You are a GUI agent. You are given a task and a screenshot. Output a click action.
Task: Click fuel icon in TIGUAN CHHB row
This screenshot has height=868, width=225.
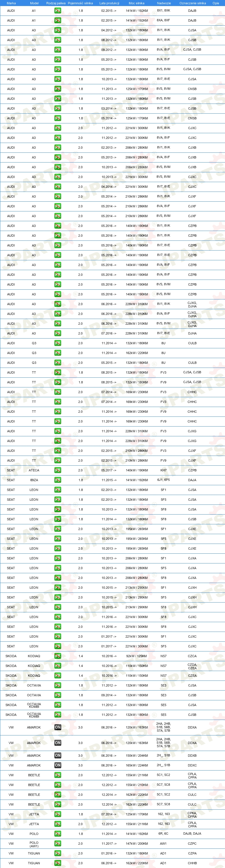[58, 863]
